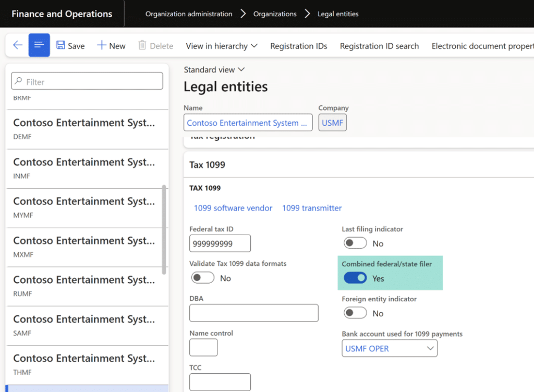This screenshot has width=534, height=392.
Task: Toggle Last filing indicator switch
Action: (x=355, y=243)
